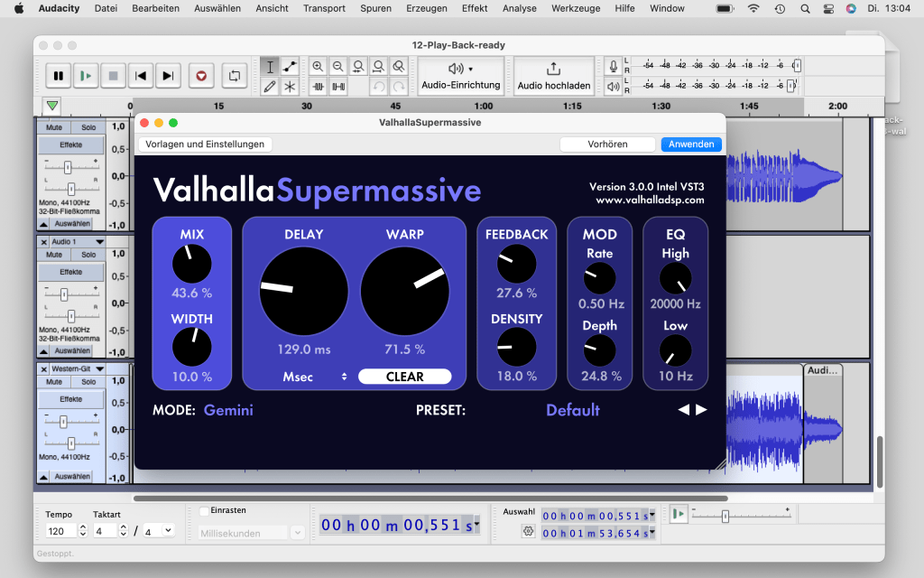Screen dimensions: 924x578
Task: Open the Effekt menu
Action: [x=474, y=8]
